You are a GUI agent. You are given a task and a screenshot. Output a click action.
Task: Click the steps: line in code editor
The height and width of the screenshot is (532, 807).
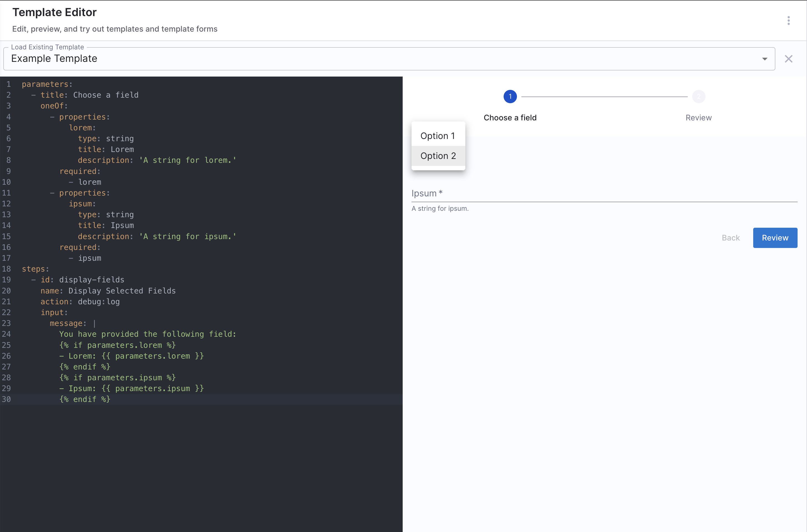[35, 269]
